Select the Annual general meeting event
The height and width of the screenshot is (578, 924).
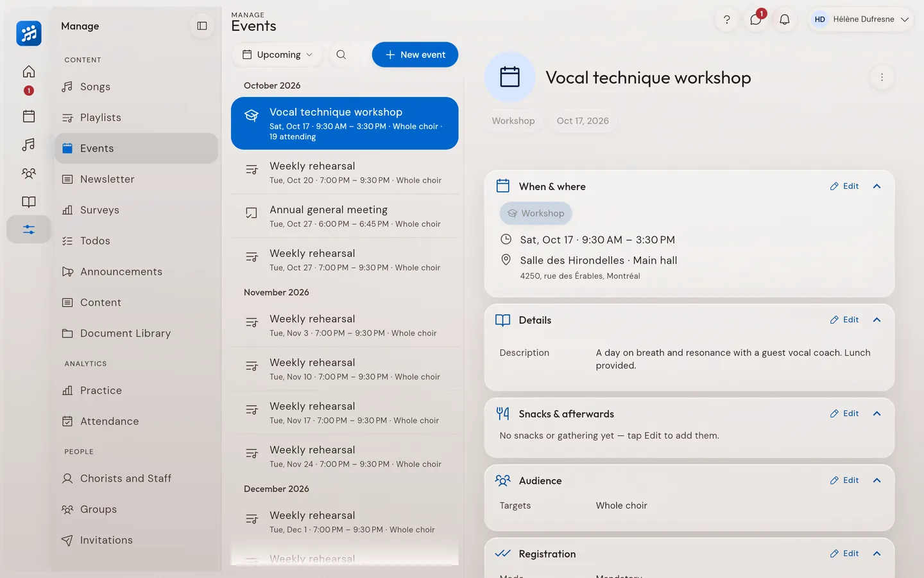pos(345,216)
